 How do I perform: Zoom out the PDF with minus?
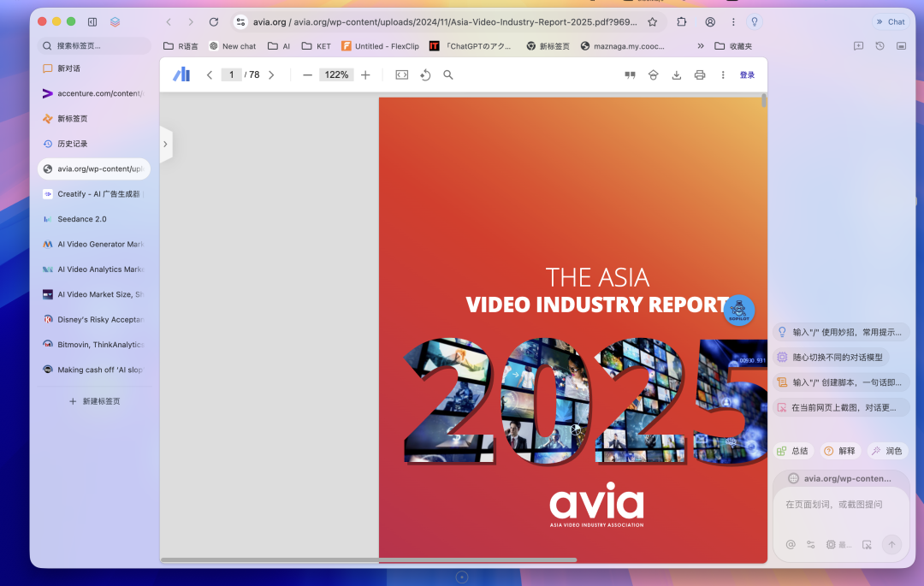tap(307, 74)
